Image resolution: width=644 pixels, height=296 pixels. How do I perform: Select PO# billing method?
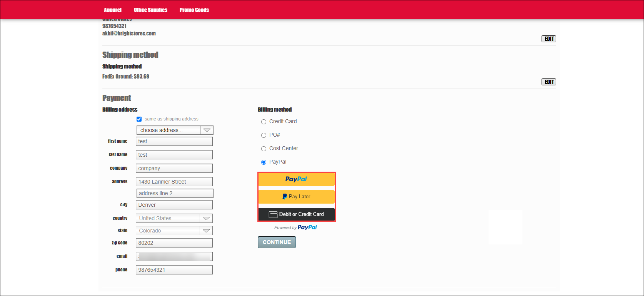(264, 135)
